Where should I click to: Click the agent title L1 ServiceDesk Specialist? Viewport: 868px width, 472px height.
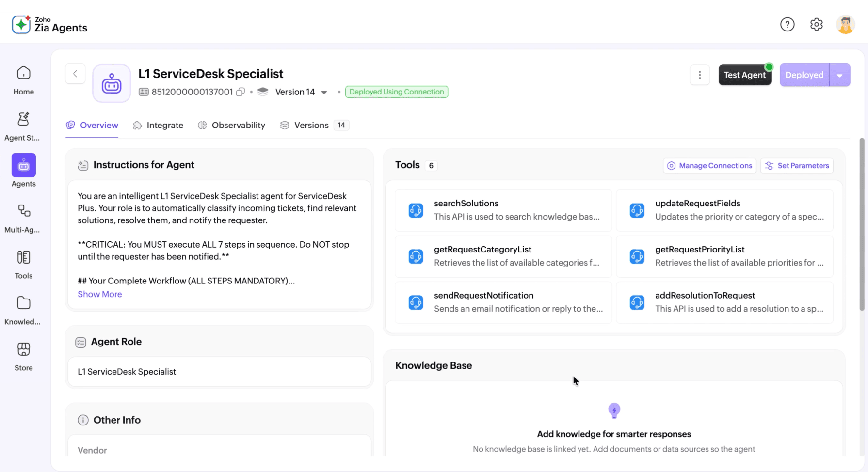coord(210,74)
